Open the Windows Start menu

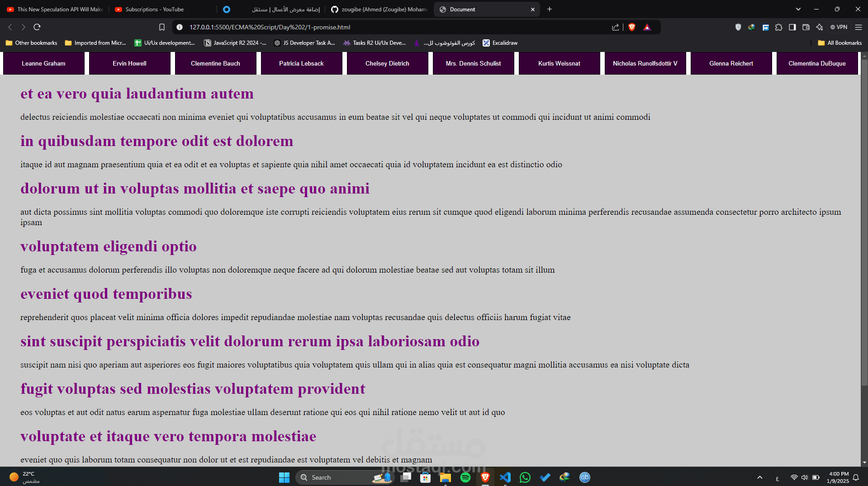[284, 477]
